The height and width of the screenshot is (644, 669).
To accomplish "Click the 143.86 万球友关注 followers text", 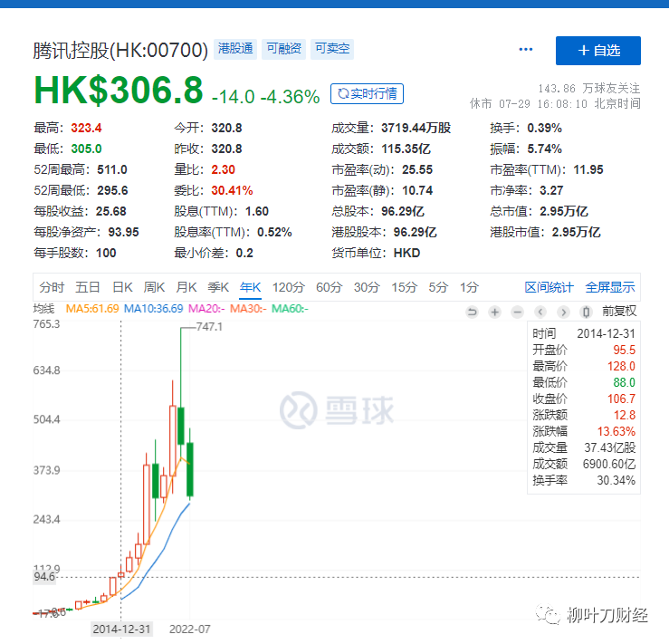I will 588,89.
